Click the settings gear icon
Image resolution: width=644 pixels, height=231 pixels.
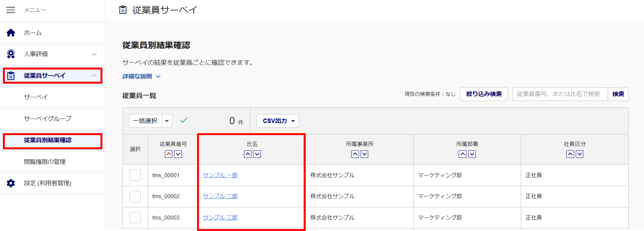[11, 183]
